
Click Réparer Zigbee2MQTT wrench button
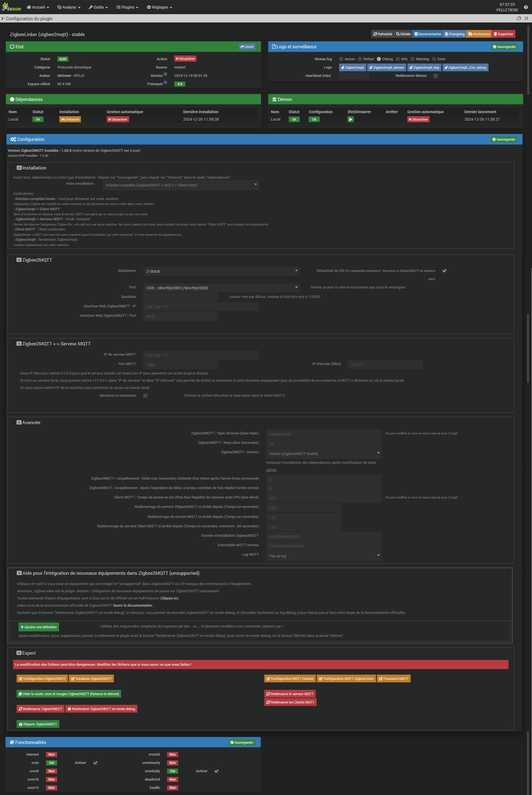[x=38, y=724]
